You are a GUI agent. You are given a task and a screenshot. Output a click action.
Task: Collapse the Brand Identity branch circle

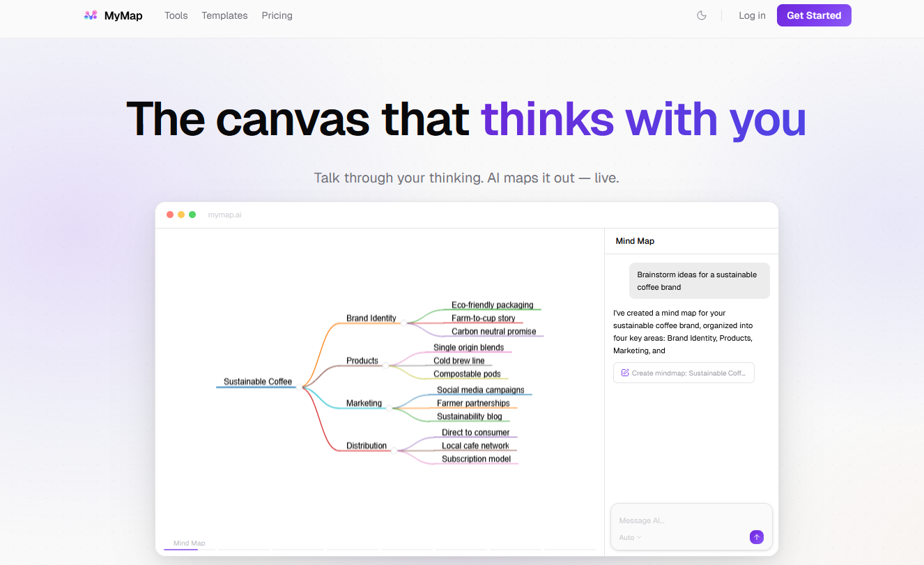pos(403,323)
